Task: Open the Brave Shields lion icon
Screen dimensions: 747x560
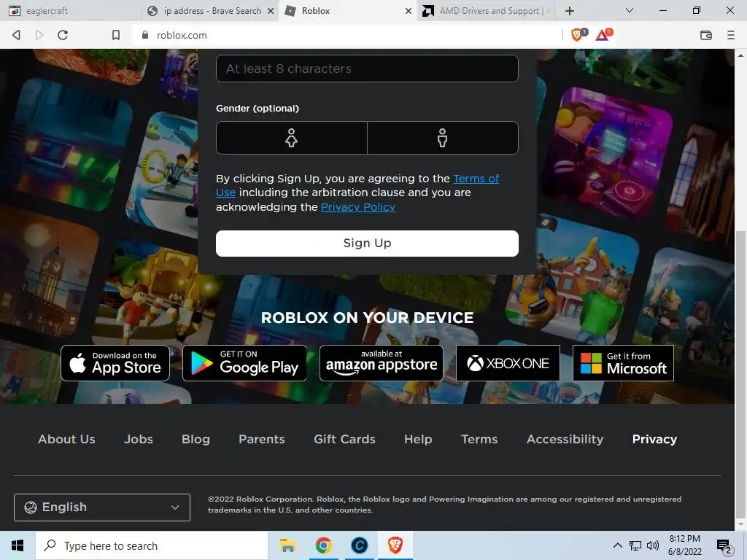Action: pyautogui.click(x=578, y=34)
